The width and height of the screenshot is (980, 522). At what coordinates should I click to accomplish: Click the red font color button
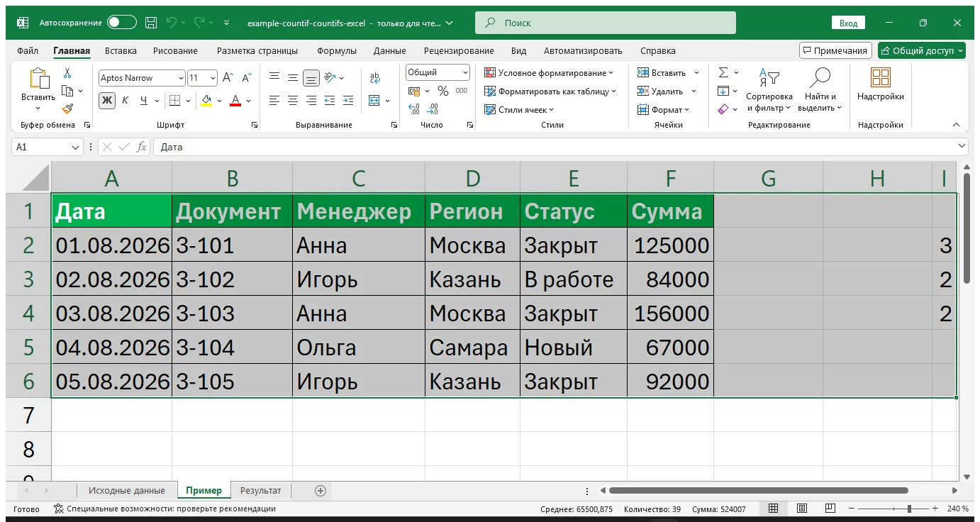point(236,100)
